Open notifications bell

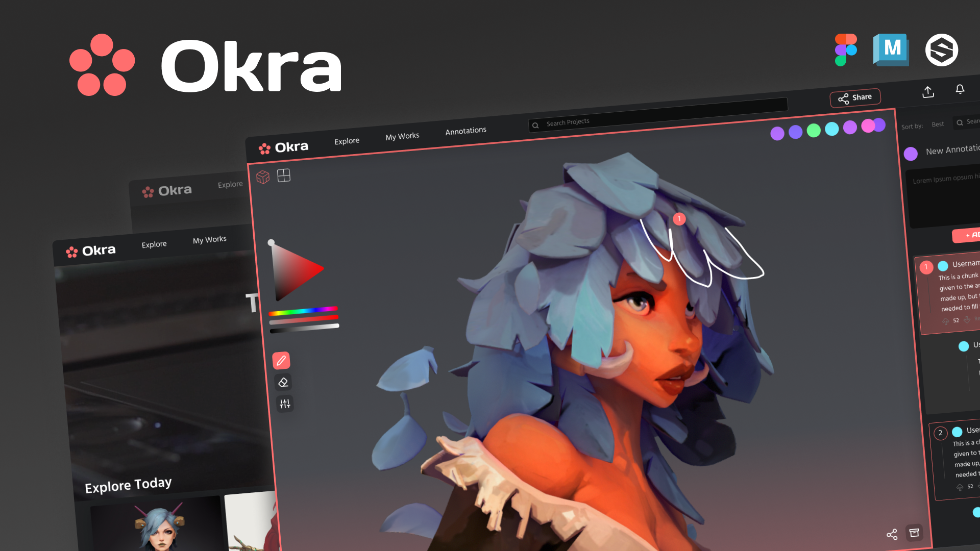point(960,89)
